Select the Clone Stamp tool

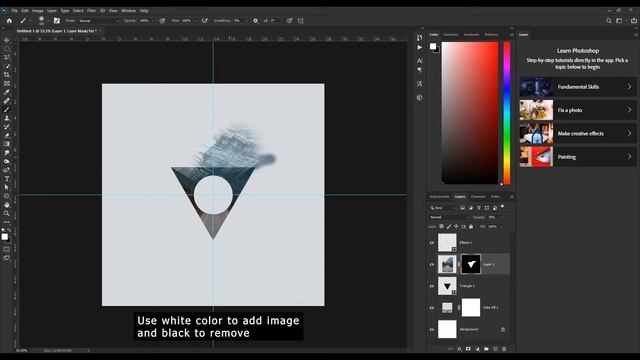tap(7, 118)
